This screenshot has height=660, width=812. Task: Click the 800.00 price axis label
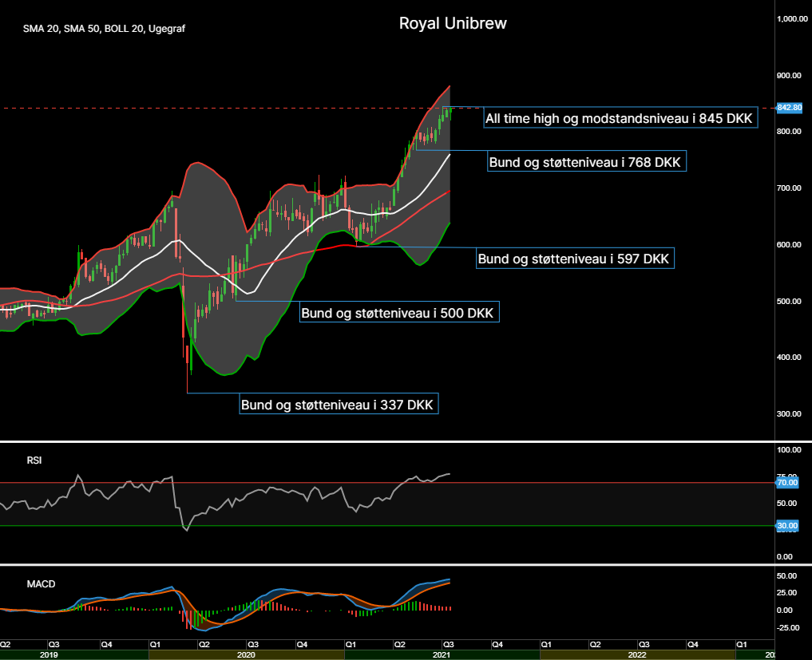point(789,132)
